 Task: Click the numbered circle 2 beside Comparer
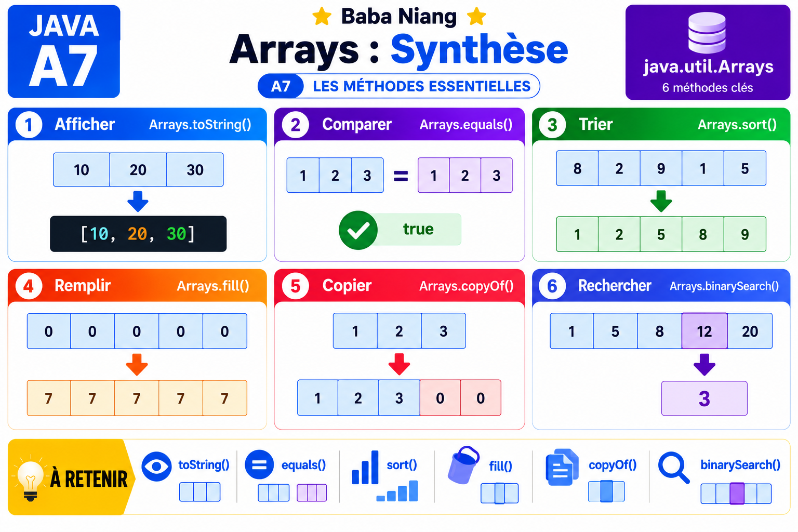(x=295, y=125)
